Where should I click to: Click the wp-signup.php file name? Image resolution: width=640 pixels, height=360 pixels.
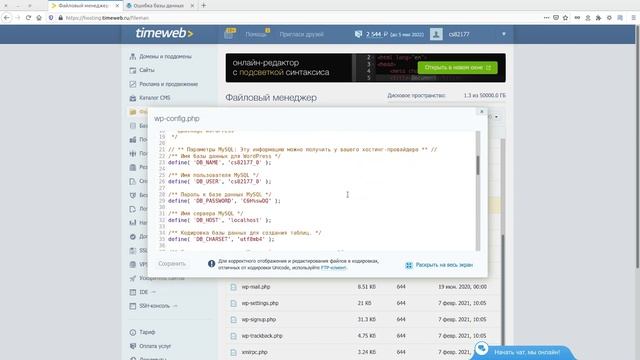pyautogui.click(x=259, y=320)
